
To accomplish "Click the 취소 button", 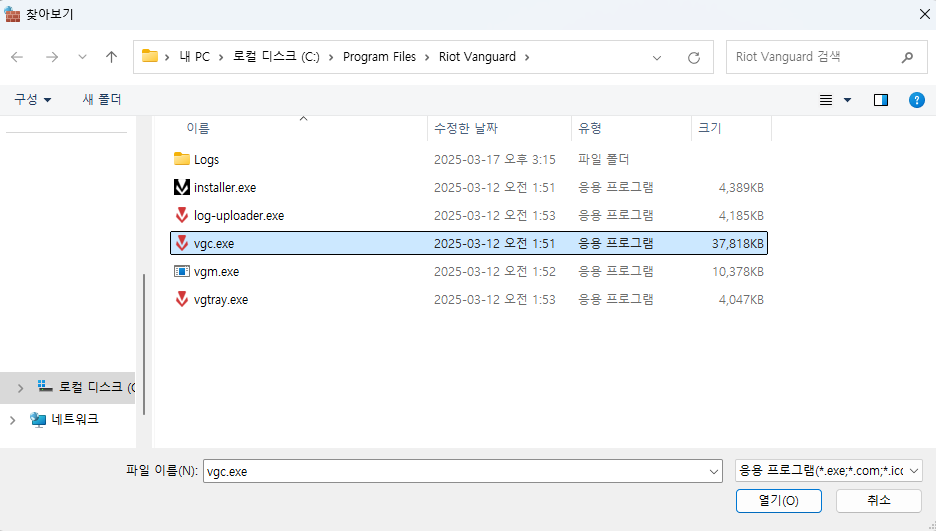I will 879,501.
